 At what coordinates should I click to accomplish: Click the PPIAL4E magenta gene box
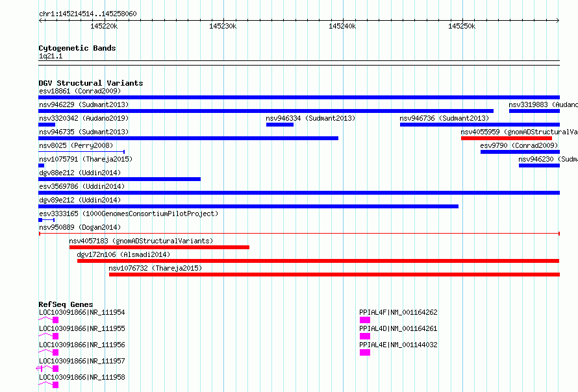pyautogui.click(x=365, y=352)
